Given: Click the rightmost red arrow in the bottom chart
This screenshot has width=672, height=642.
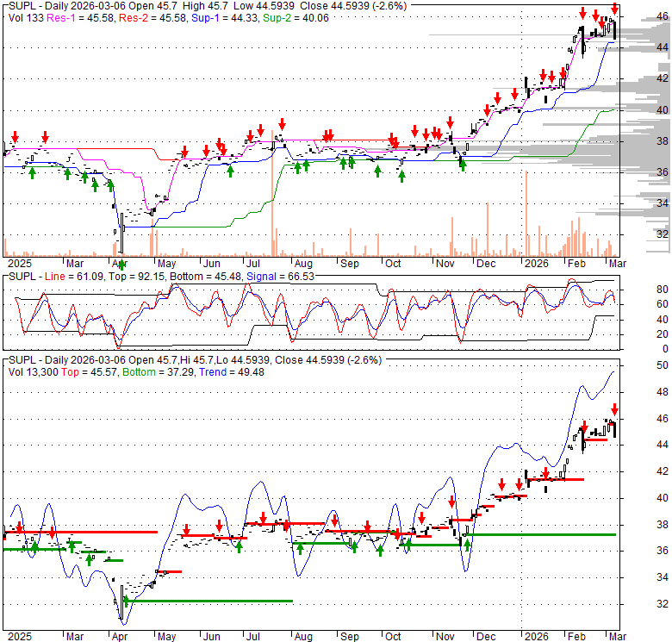Looking at the screenshot, I should (x=615, y=409).
